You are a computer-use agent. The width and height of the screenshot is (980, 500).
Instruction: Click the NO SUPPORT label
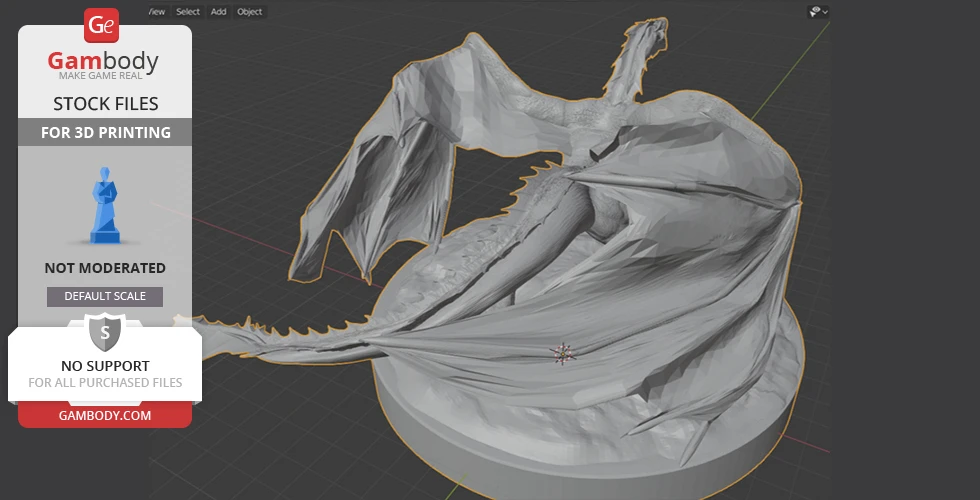point(105,366)
